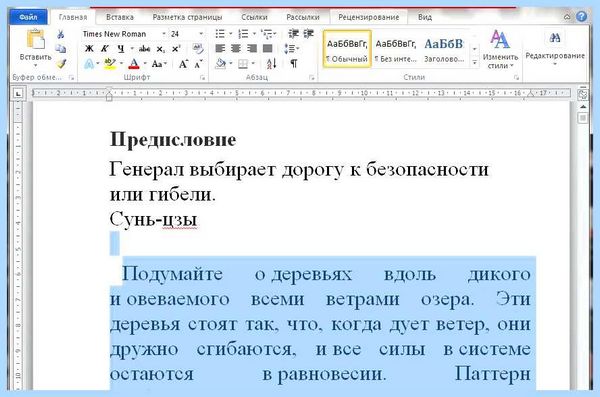Expand the styles gallery More arrow

pos(474,63)
